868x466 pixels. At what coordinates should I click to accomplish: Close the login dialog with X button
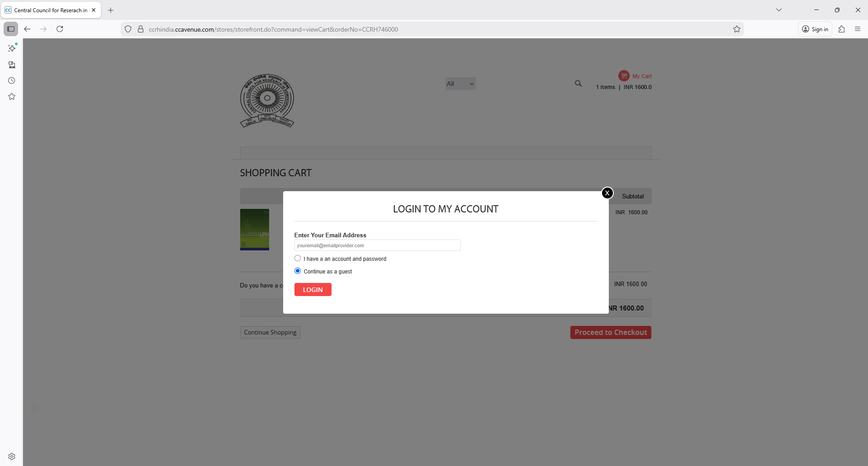[607, 193]
